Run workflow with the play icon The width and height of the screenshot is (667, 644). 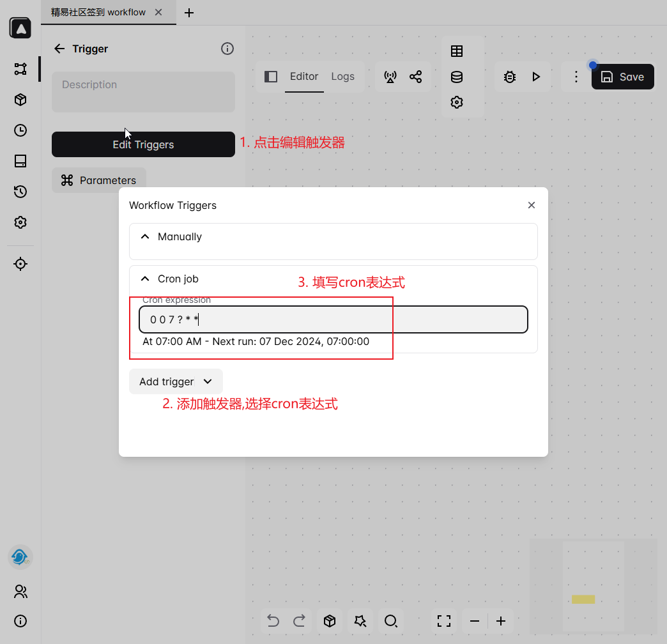[x=536, y=77]
